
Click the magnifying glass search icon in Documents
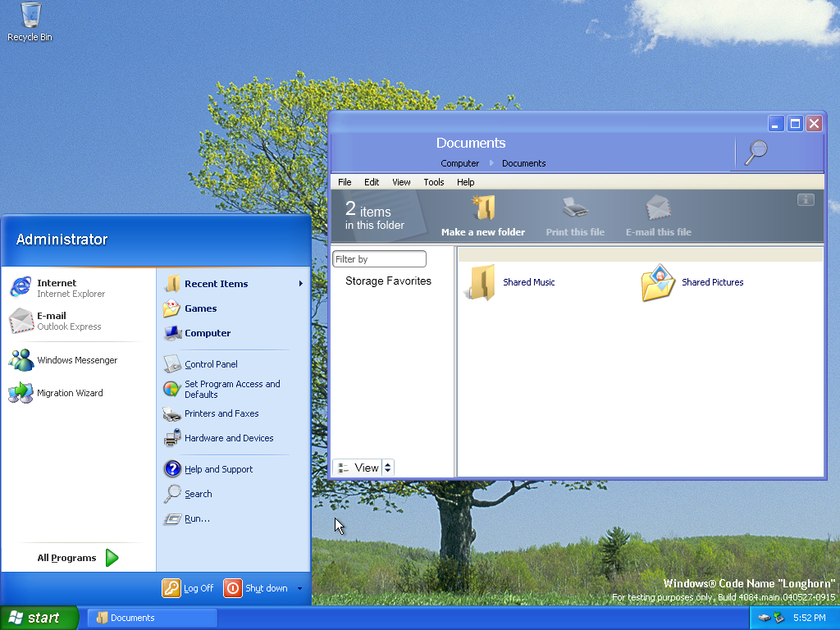756,152
